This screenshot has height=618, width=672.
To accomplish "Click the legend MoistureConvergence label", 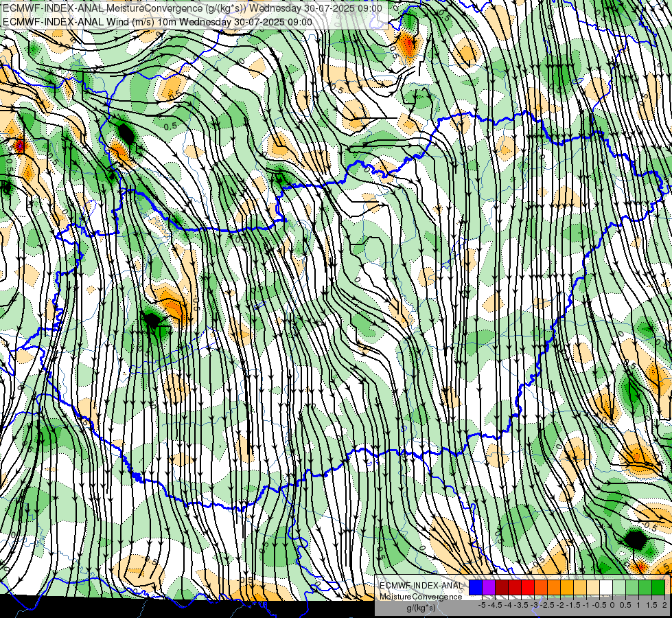I will [x=421, y=597].
